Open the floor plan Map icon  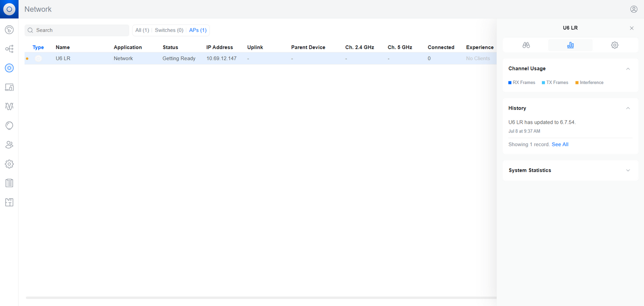pos(9,202)
